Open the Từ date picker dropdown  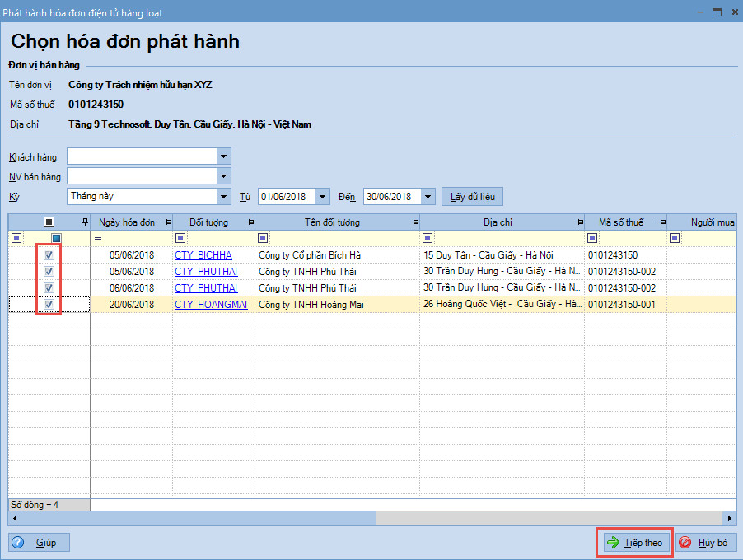pyautogui.click(x=322, y=196)
